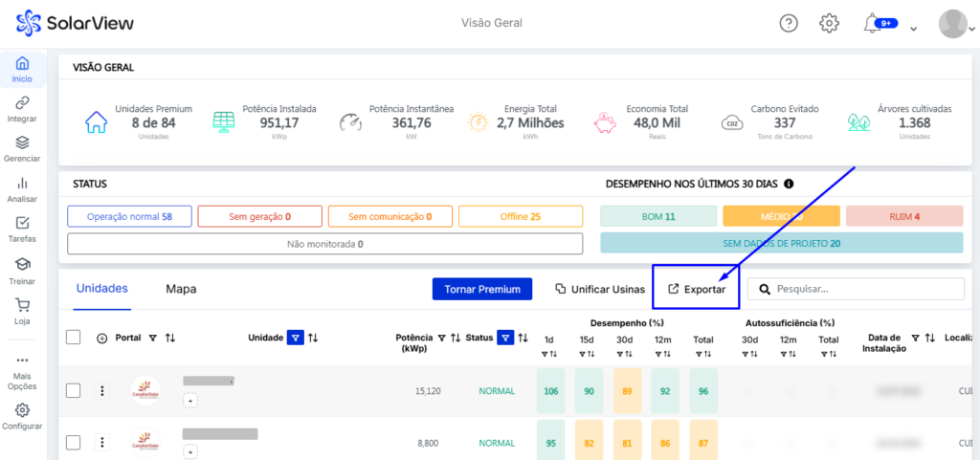980x460 pixels.
Task: Open settings gear in top bar
Action: [830, 24]
